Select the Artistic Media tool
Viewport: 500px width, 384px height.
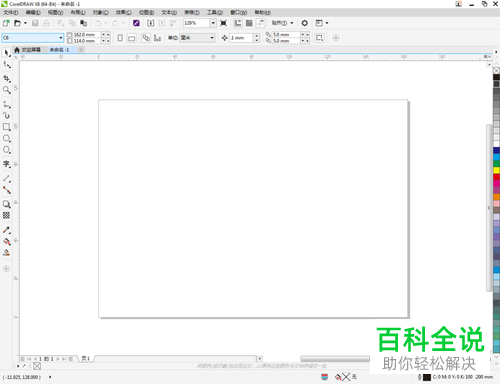pyautogui.click(x=6, y=116)
